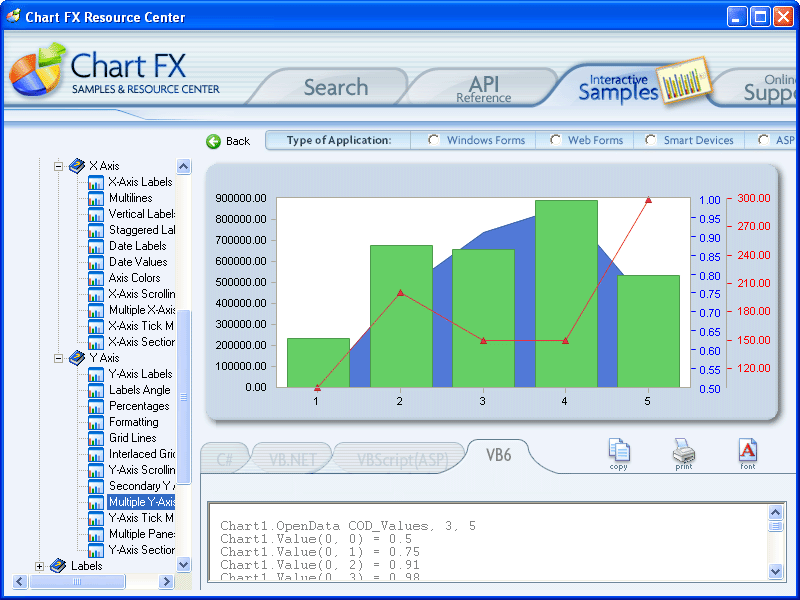
Task: Open the font settings via the A icon
Action: click(749, 450)
